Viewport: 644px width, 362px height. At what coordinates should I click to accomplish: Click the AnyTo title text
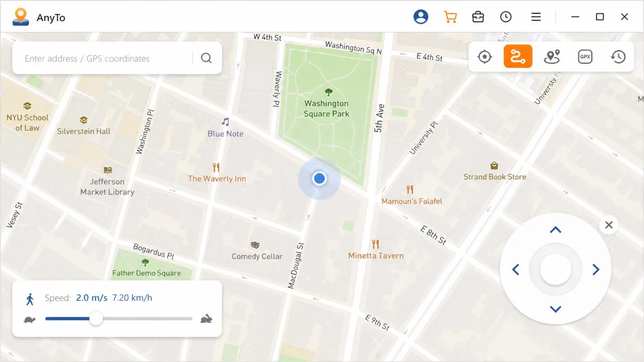[x=51, y=18]
